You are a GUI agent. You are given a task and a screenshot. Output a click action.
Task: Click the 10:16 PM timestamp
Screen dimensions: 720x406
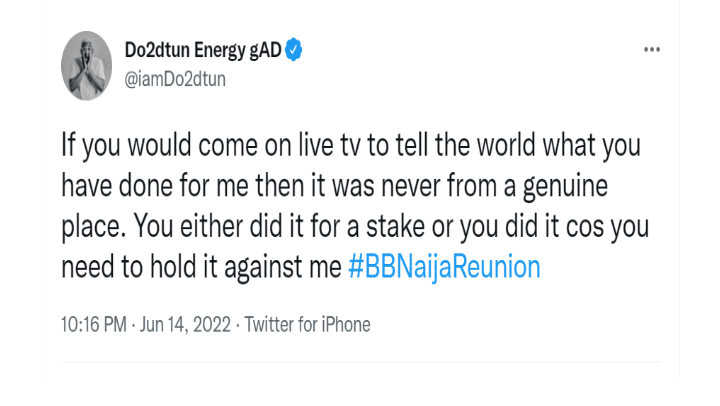point(94,325)
